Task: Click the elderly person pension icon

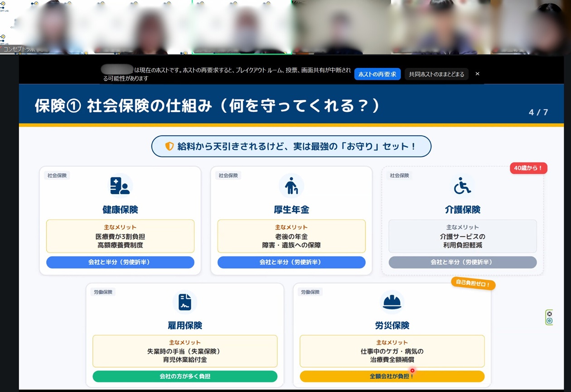Action: point(291,186)
